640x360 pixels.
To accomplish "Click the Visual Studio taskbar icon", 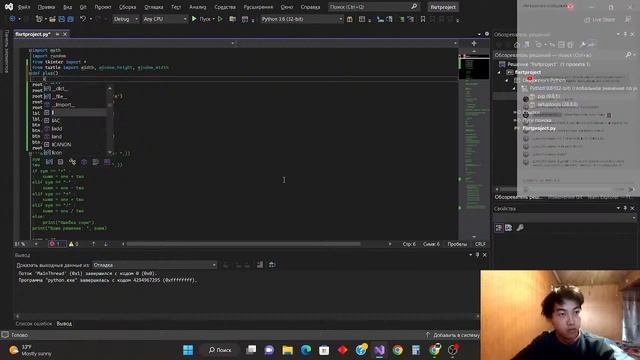I will (x=379, y=350).
